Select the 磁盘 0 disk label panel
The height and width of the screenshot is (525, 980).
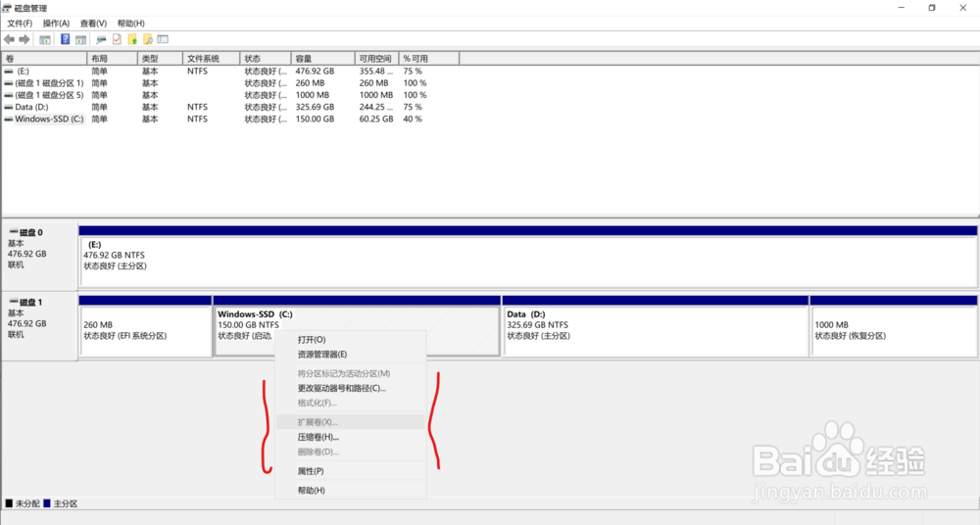point(39,255)
